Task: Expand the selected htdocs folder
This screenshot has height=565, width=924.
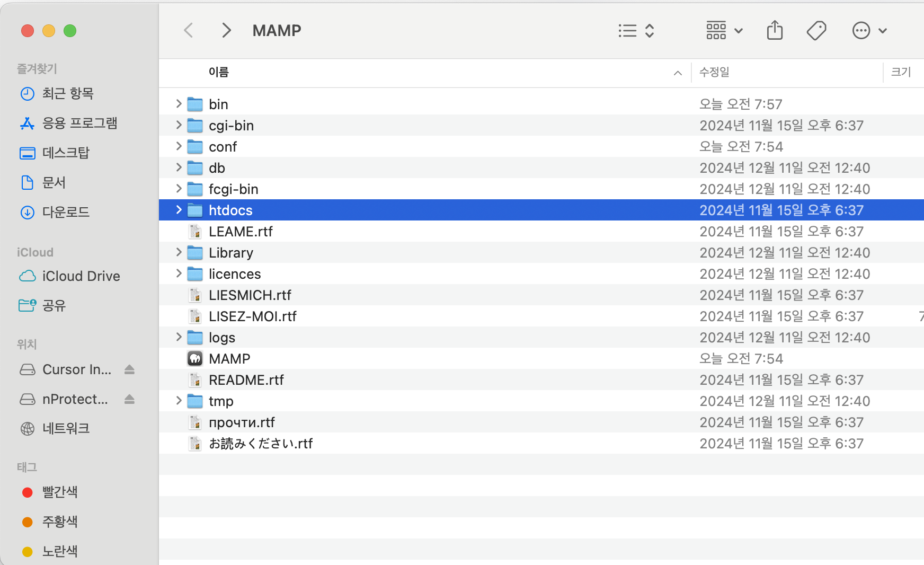Action: 179,210
